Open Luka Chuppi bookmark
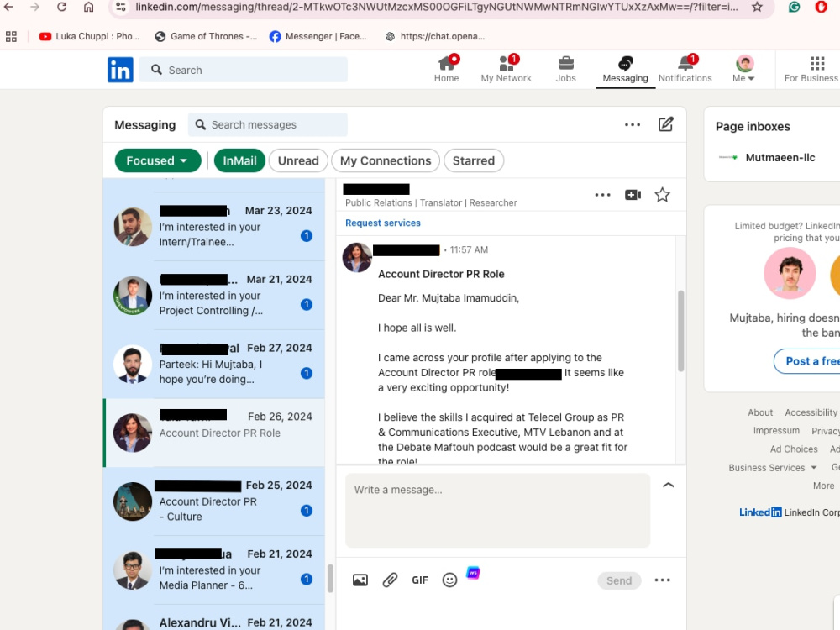Viewport: 840px width, 630px height. tap(90, 36)
